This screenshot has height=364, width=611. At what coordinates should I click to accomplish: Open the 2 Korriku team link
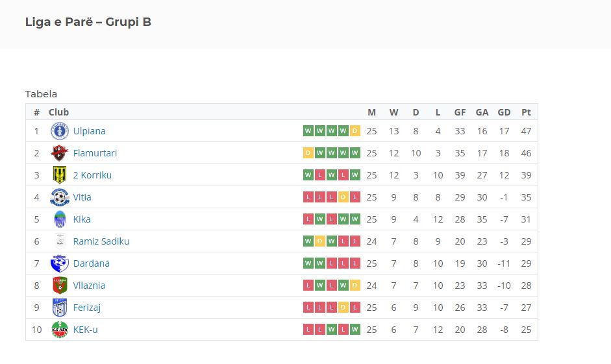click(92, 175)
